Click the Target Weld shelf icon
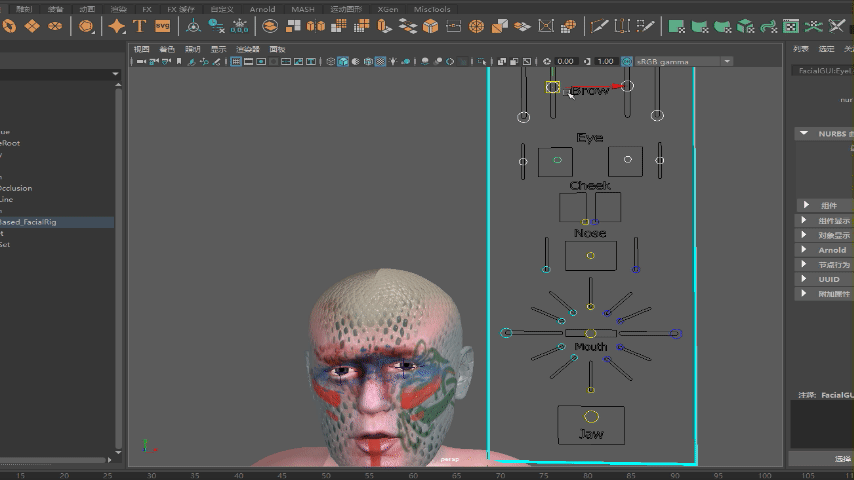Viewport: 854px width, 480px height. [621, 26]
